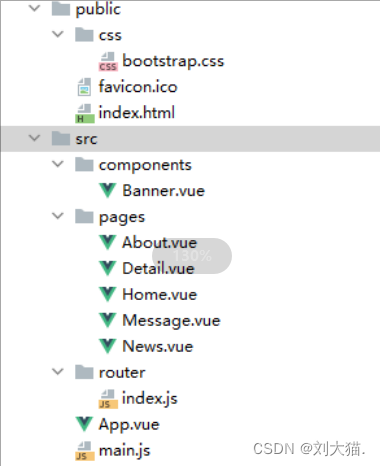Click the Vue icon beside News.vue
This screenshot has height=466, width=380.
tap(108, 346)
